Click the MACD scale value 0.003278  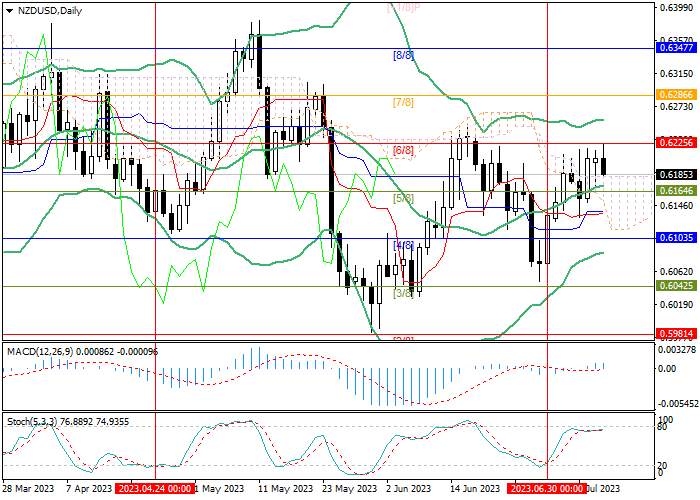click(x=677, y=350)
